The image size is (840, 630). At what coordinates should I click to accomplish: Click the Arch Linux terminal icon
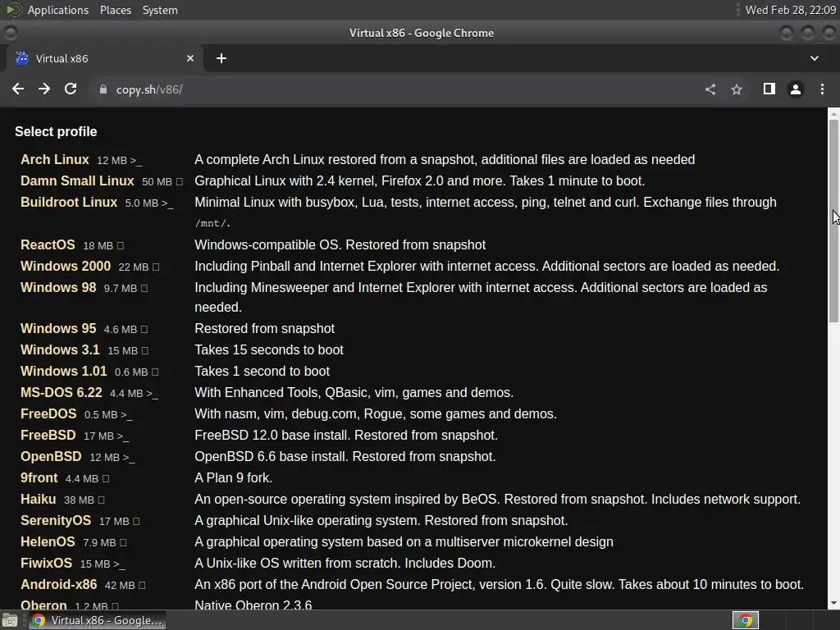coord(136,161)
